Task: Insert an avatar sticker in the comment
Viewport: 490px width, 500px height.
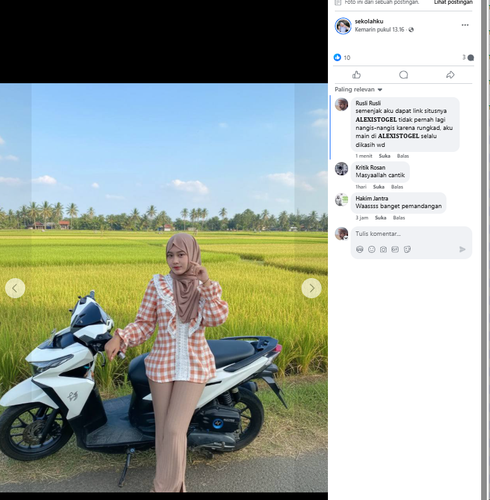Action: (360, 249)
